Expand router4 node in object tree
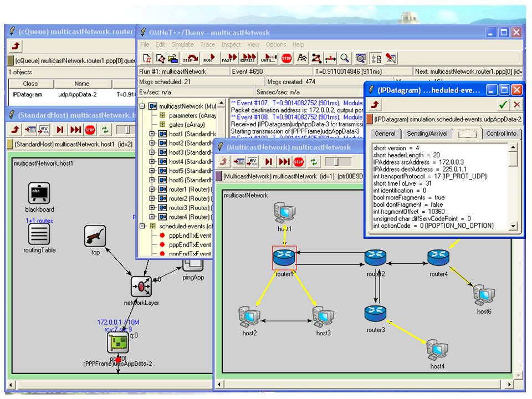The image size is (532, 399). (152, 217)
